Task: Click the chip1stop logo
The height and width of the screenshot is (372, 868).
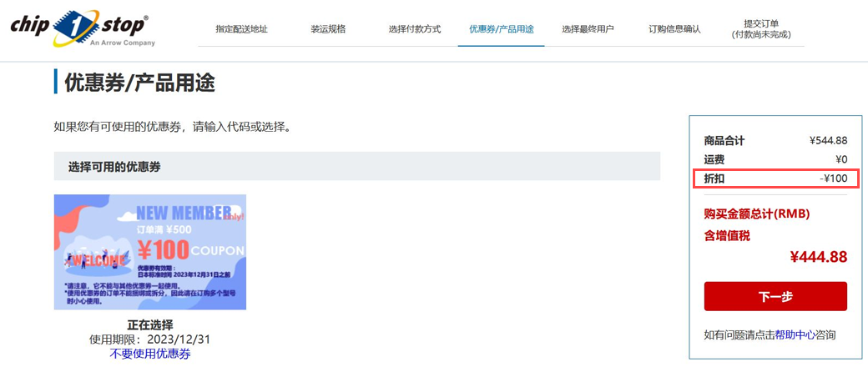Action: point(82,28)
